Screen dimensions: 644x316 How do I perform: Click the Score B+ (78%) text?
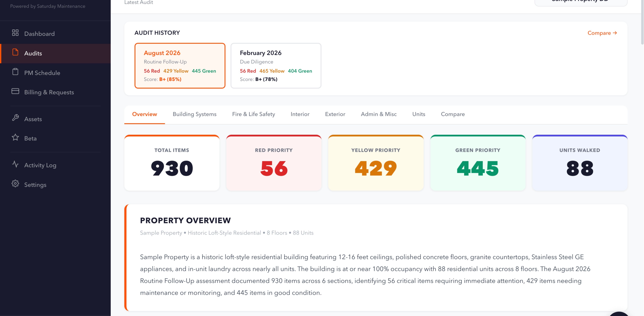click(259, 79)
